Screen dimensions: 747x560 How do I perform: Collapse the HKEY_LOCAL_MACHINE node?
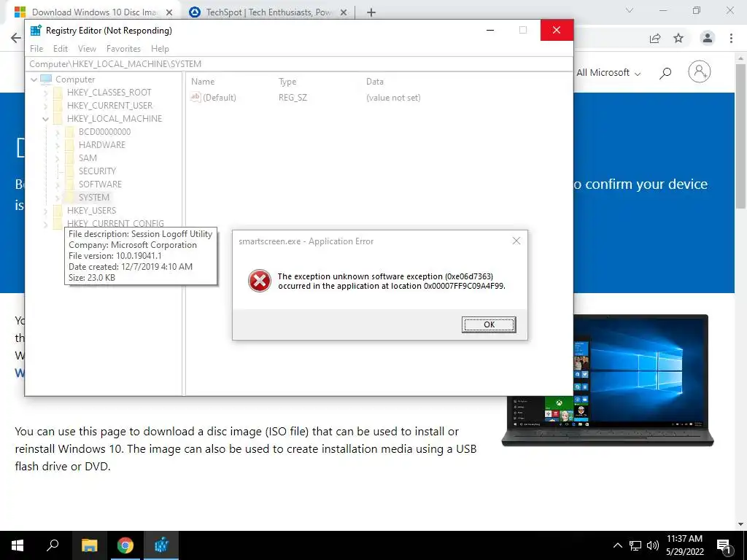click(46, 119)
